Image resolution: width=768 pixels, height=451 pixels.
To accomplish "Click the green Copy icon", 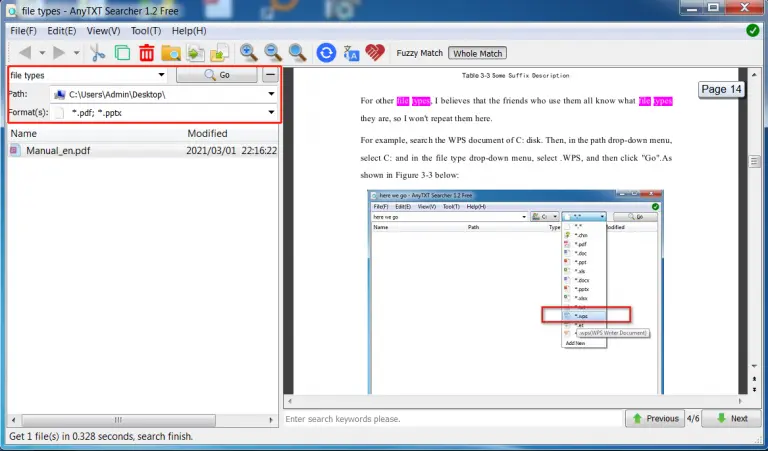I will (x=122, y=52).
